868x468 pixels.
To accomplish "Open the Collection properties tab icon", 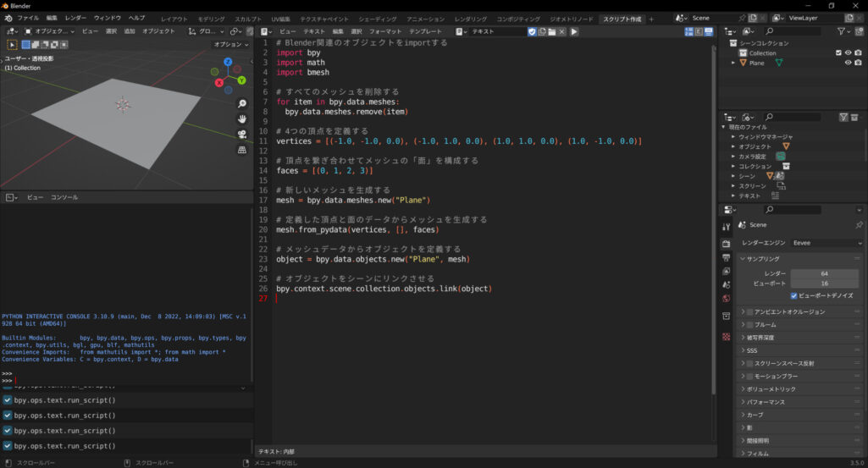I will click(x=727, y=316).
